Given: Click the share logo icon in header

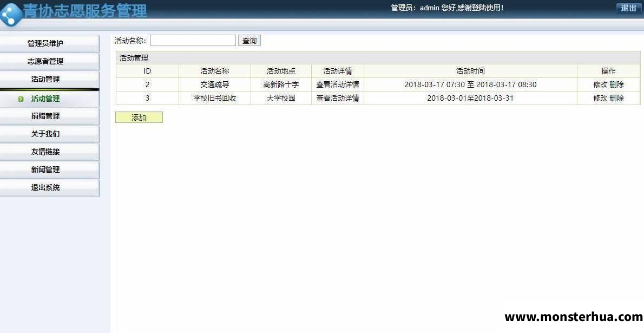Looking at the screenshot, I should 10,15.
